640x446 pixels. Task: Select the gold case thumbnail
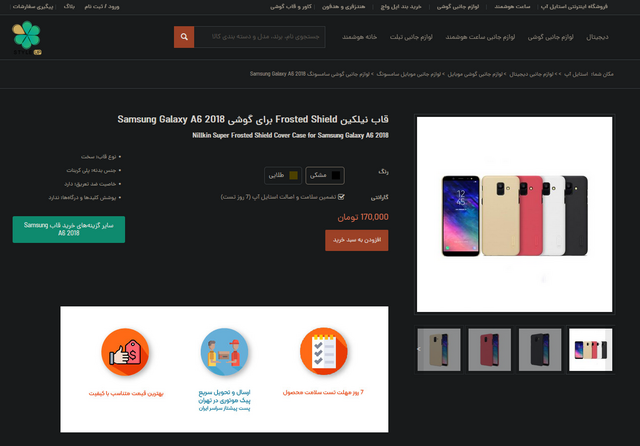coord(439,350)
